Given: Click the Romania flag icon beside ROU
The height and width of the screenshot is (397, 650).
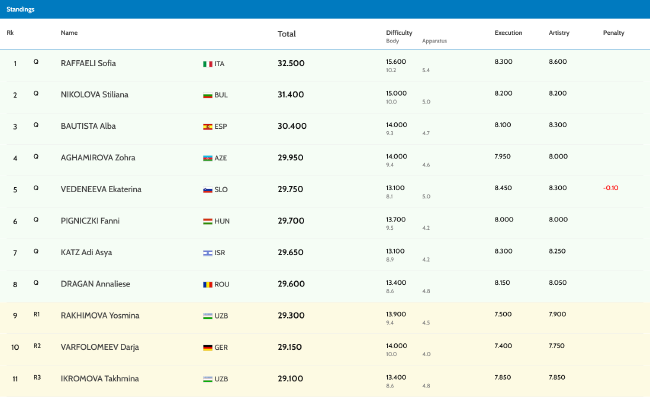Looking at the screenshot, I should 208,285.
